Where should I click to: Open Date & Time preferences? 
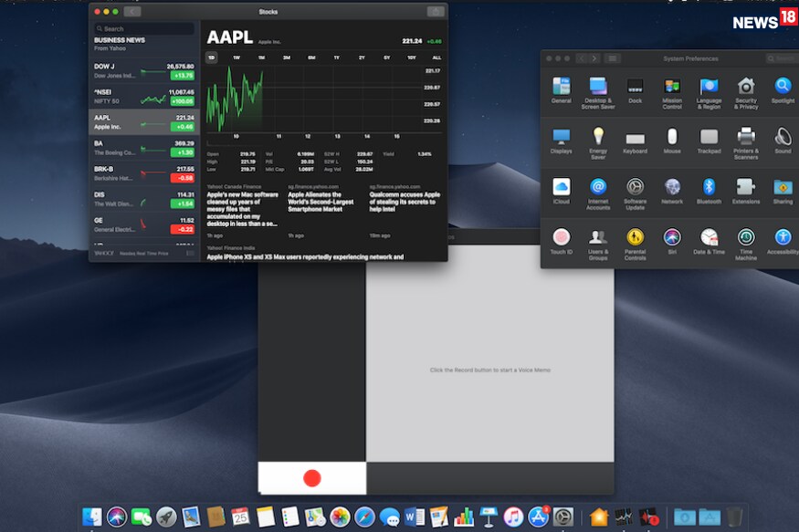[x=709, y=242]
